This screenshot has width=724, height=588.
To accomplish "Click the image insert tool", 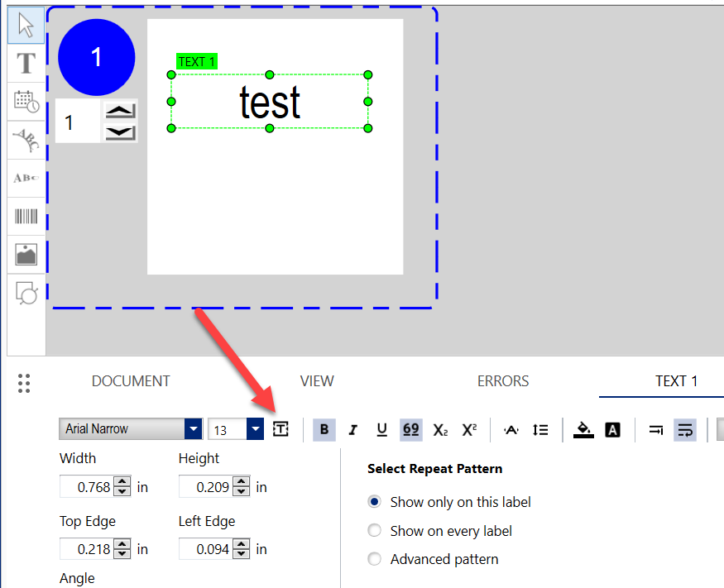I will [26, 255].
